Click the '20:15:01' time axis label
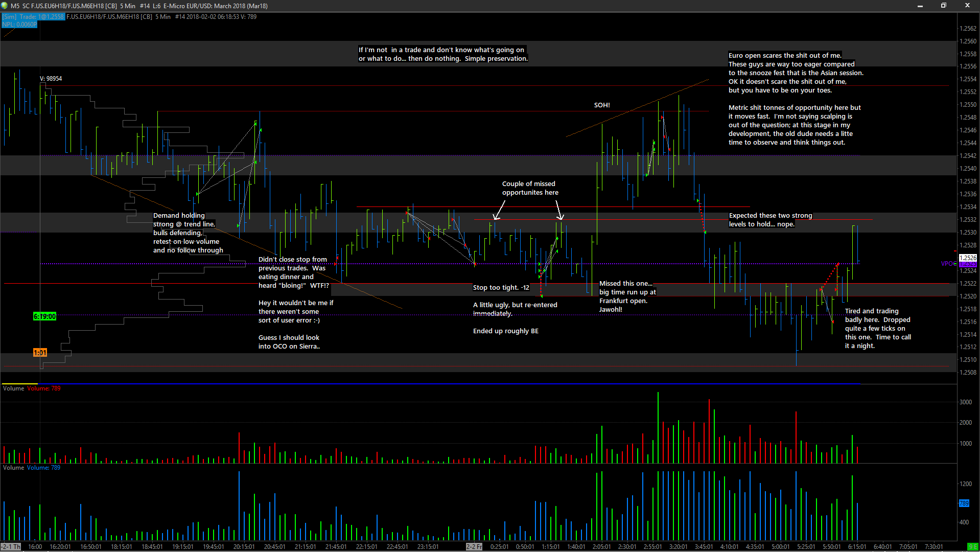This screenshot has height=552, width=980. 244,547
